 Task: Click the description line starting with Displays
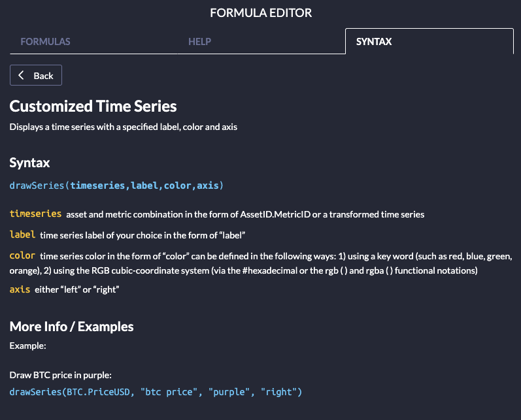(123, 127)
